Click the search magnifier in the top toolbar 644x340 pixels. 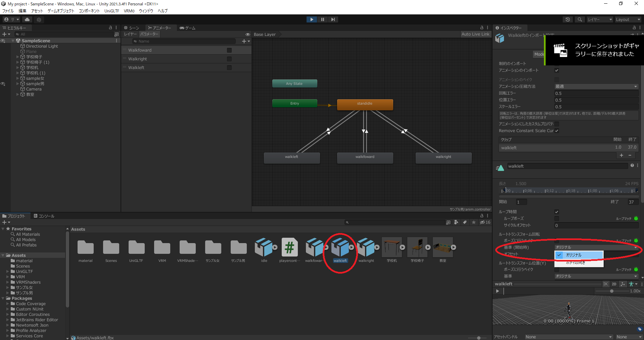click(x=580, y=19)
